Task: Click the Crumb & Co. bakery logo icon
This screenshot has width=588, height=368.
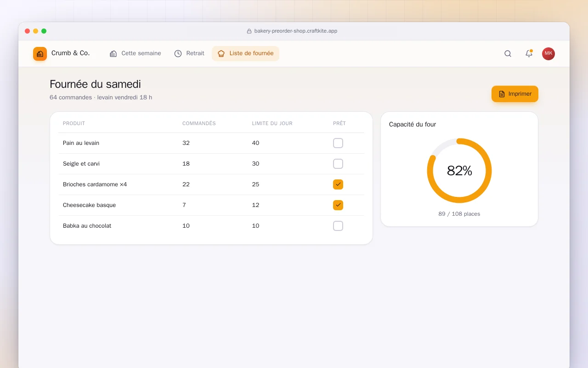Action: (40, 54)
